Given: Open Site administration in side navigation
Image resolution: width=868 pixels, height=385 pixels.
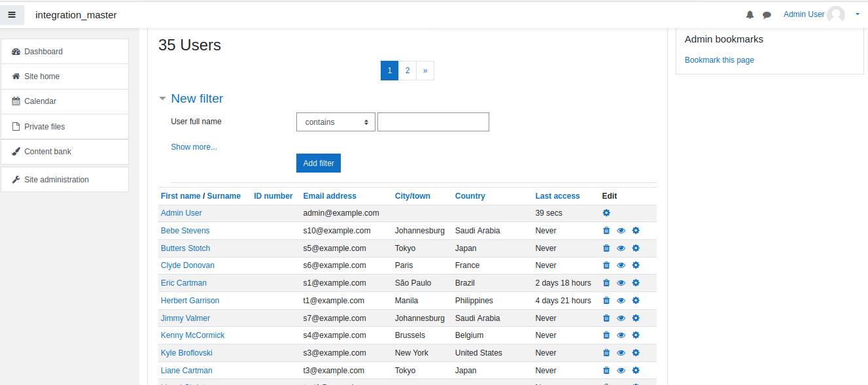Looking at the screenshot, I should click(65, 180).
